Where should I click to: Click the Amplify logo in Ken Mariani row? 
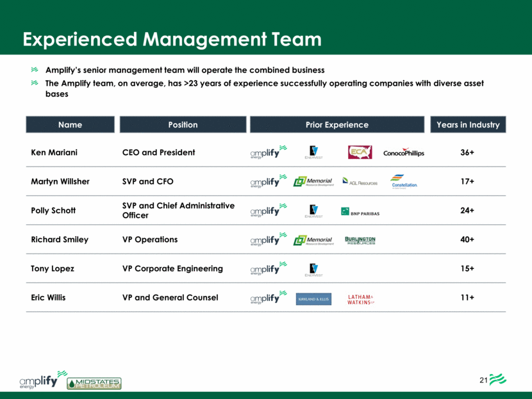tap(269, 152)
